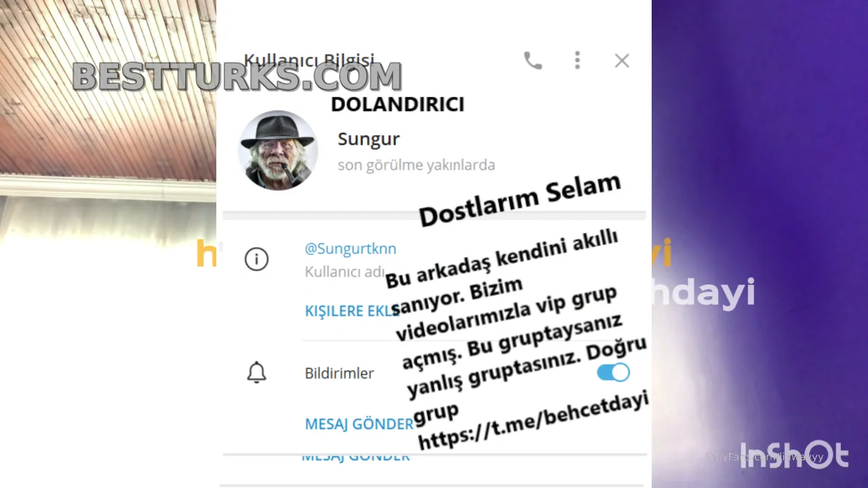
Task: Start a voice call with Sungur
Action: tap(533, 61)
